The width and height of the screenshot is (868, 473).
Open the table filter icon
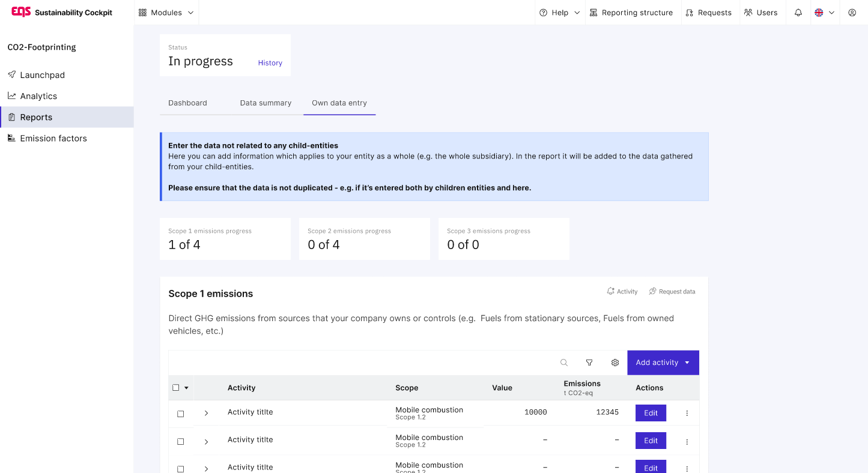tap(589, 363)
